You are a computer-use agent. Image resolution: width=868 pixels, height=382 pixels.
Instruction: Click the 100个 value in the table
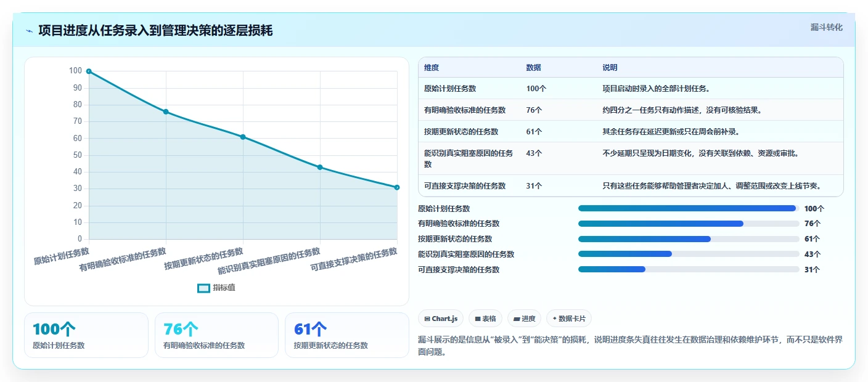pyautogui.click(x=536, y=89)
